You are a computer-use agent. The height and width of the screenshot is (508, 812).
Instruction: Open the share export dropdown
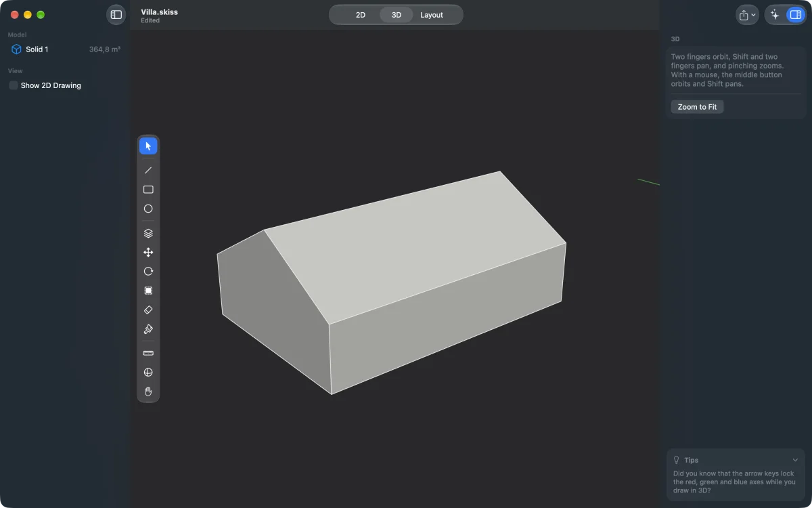[747, 14]
